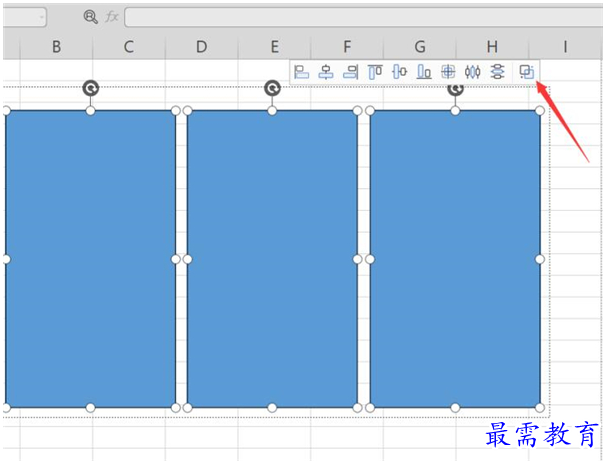Click the magnifier icon beside fx
Screen dimensions: 607x466
coord(90,17)
